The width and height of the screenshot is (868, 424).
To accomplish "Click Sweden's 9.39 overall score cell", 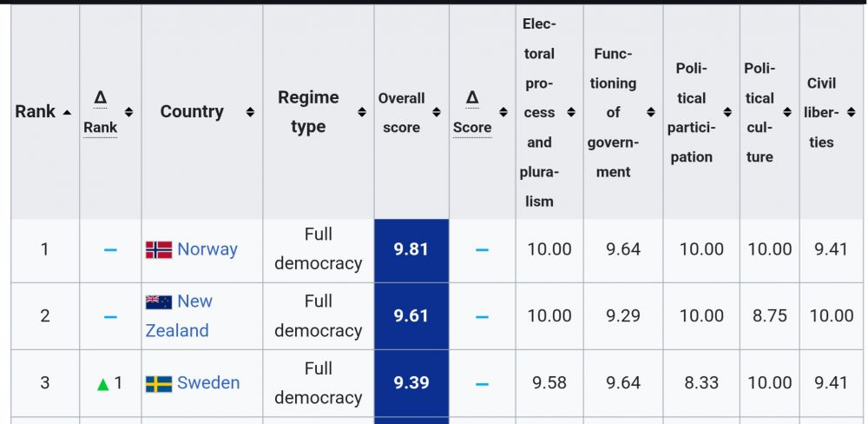I will coord(411,383).
